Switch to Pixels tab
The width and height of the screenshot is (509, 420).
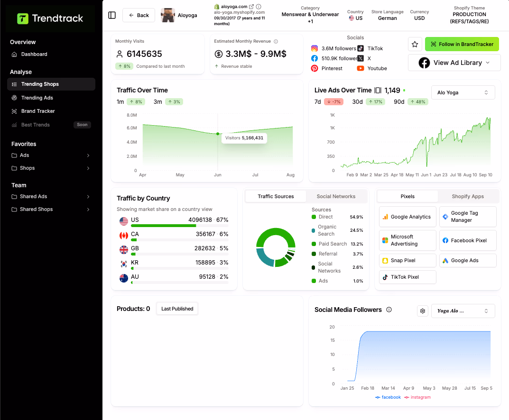pos(407,197)
